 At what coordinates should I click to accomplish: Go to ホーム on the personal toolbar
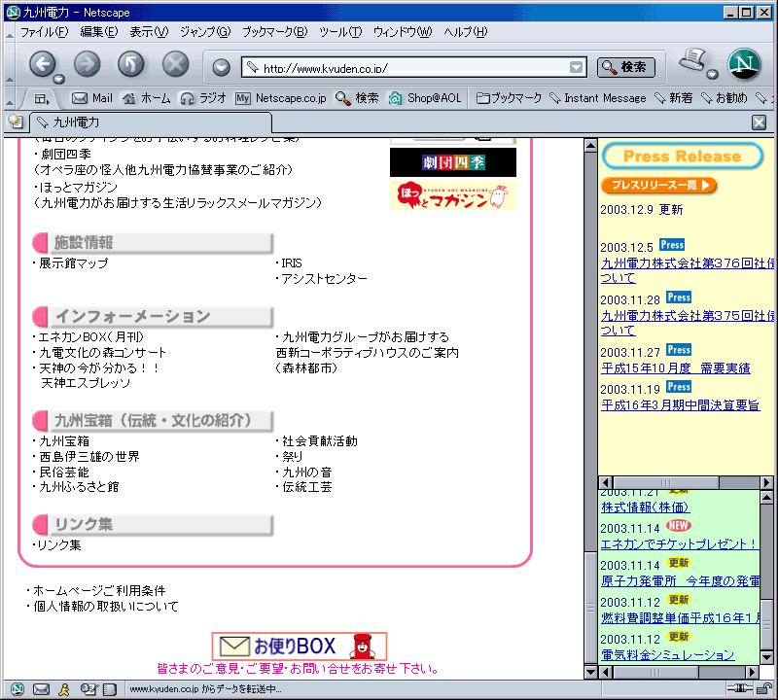click(x=147, y=98)
